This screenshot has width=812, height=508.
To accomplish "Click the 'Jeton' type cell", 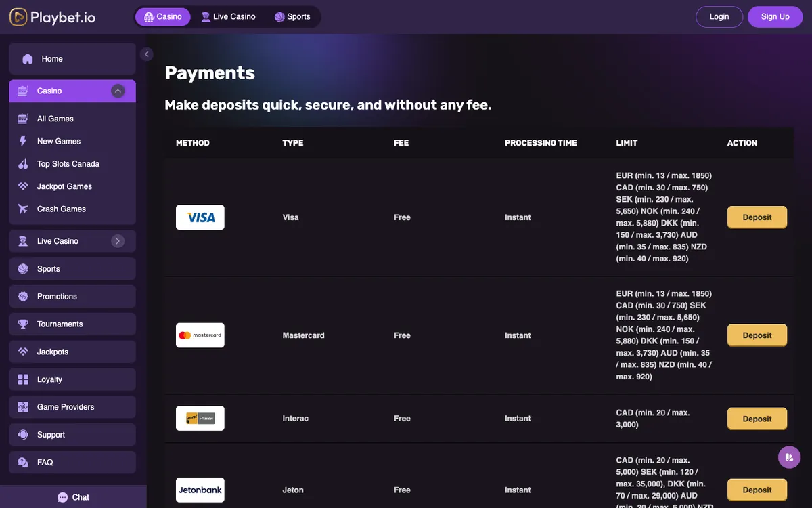I will [x=293, y=490].
